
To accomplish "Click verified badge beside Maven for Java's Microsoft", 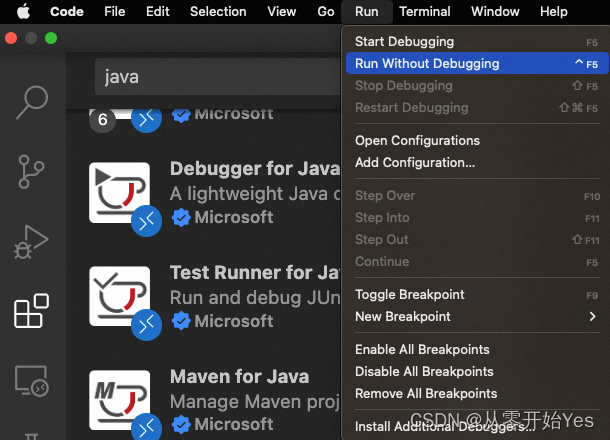I will [x=181, y=424].
